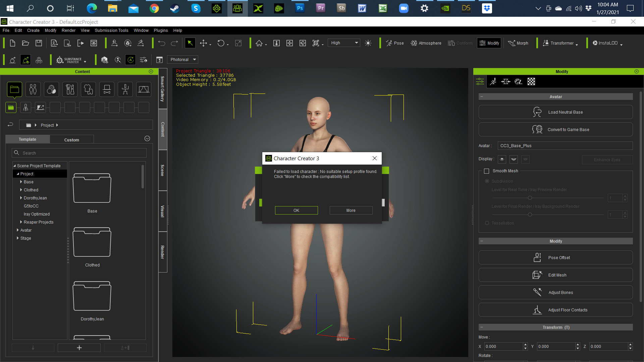Toggle Pose mode in the toolbar
This screenshot has height=362, width=644.
[395, 43]
